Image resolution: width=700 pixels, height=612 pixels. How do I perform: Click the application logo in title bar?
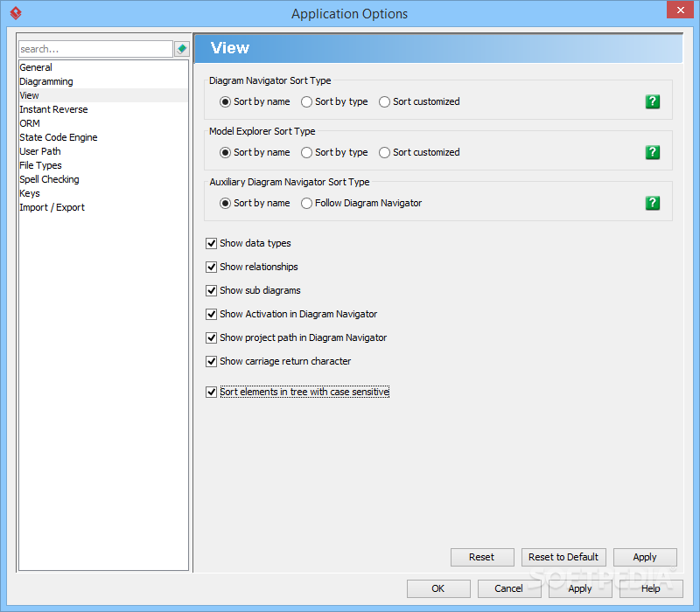coord(16,13)
